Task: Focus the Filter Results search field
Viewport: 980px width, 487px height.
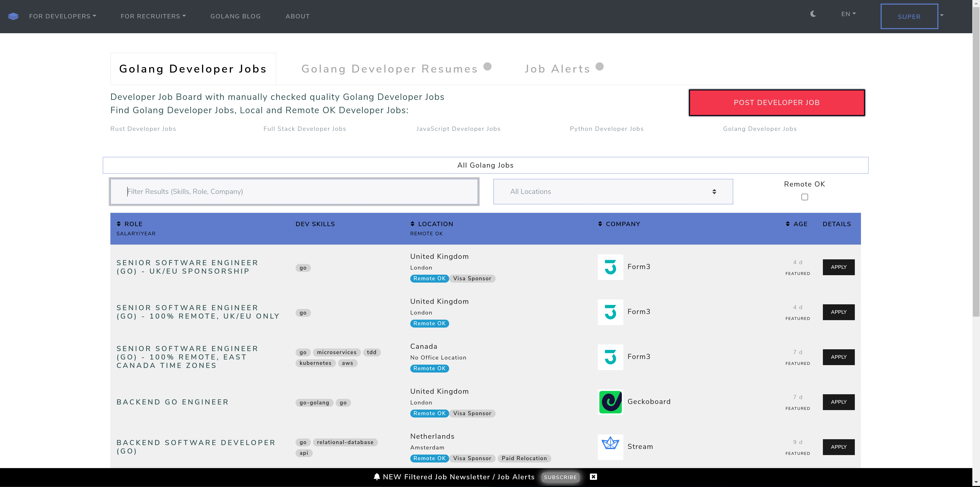Action: [x=294, y=192]
